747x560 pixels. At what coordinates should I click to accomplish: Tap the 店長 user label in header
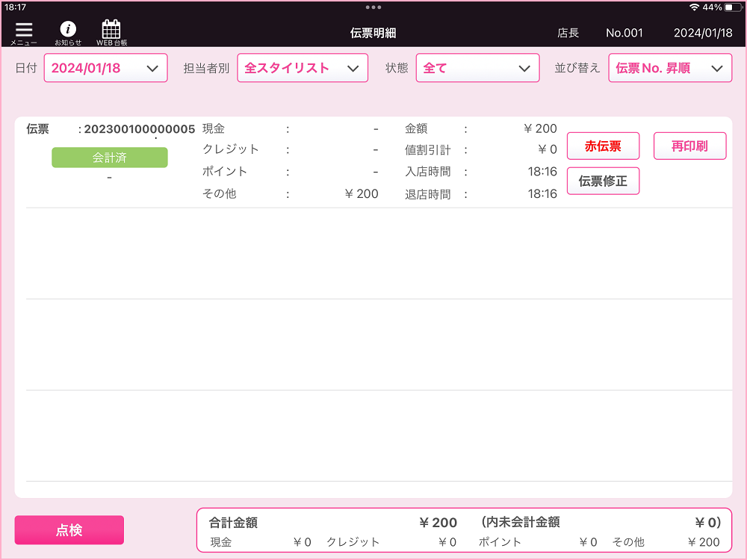tap(568, 33)
